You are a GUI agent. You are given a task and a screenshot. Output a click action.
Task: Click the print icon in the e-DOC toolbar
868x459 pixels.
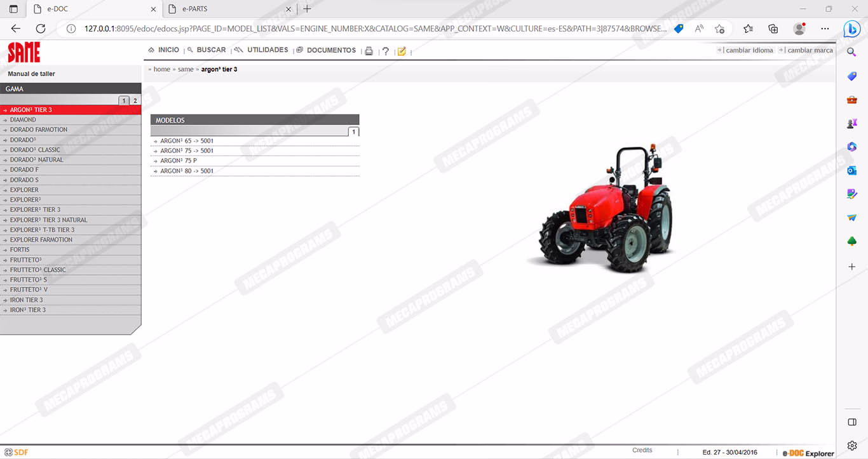tap(369, 51)
